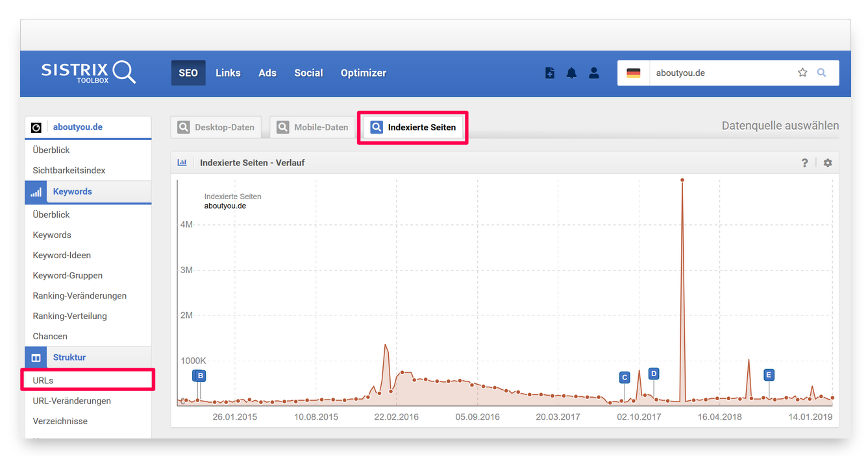This screenshot has height=456, width=868.
Task: Click event pin D on the chart
Action: coord(654,374)
